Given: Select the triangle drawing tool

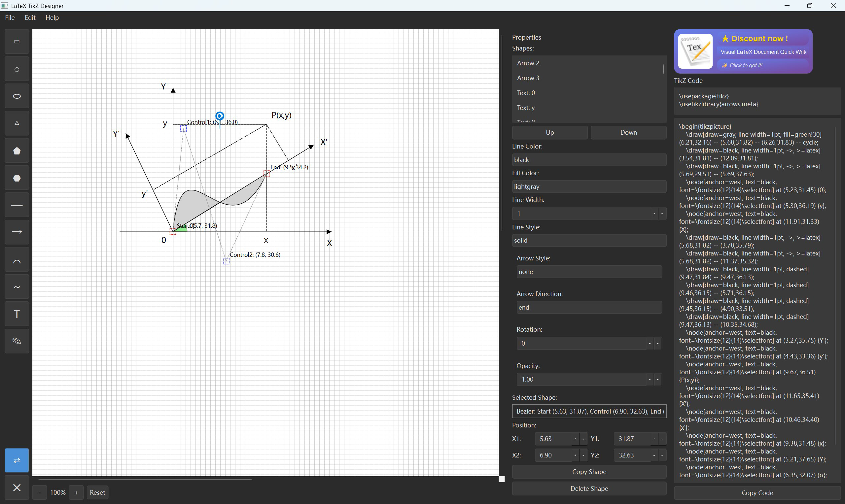Looking at the screenshot, I should point(17,123).
